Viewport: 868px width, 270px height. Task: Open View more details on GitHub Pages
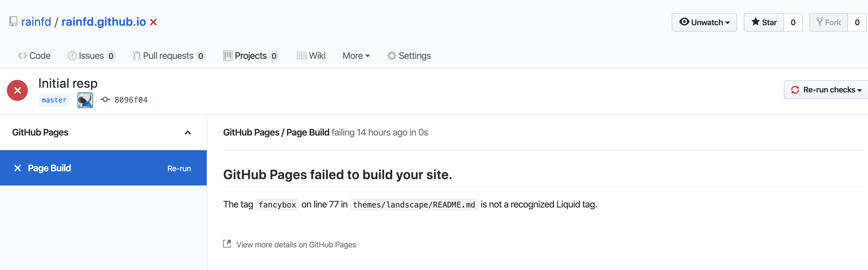[x=296, y=245]
